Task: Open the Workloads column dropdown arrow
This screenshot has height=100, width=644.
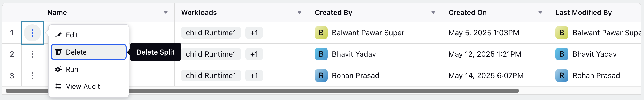Action: coord(300,13)
